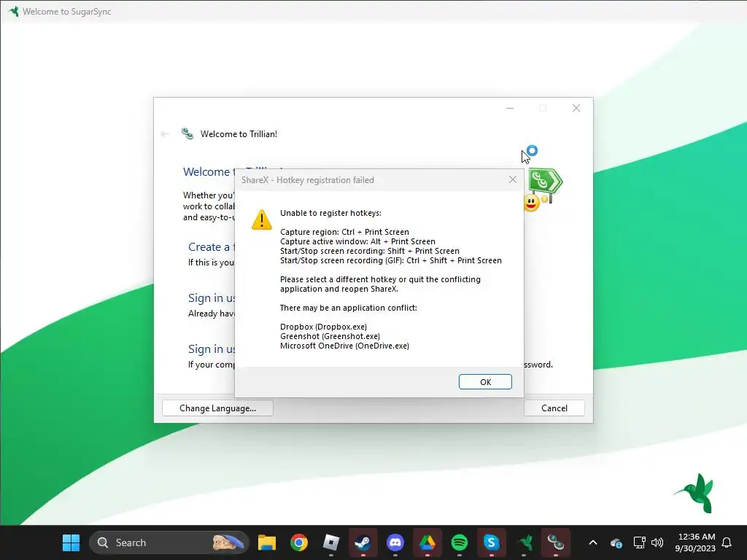This screenshot has width=747, height=560.
Task: Click the SugarSync hummingbird logo bottom-right
Action: pos(695,493)
